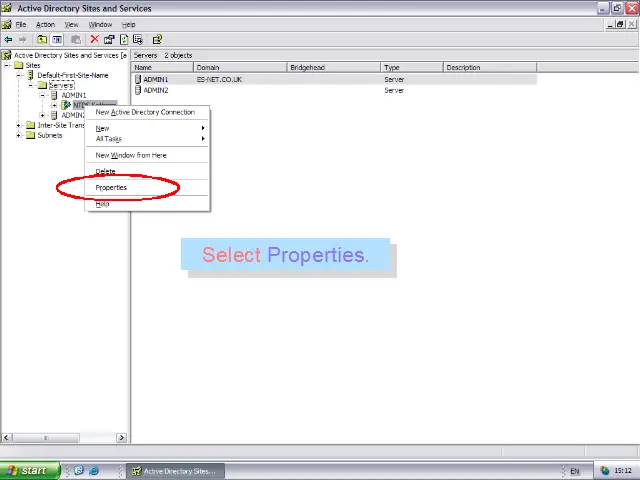Open the Window menu

click(100, 24)
